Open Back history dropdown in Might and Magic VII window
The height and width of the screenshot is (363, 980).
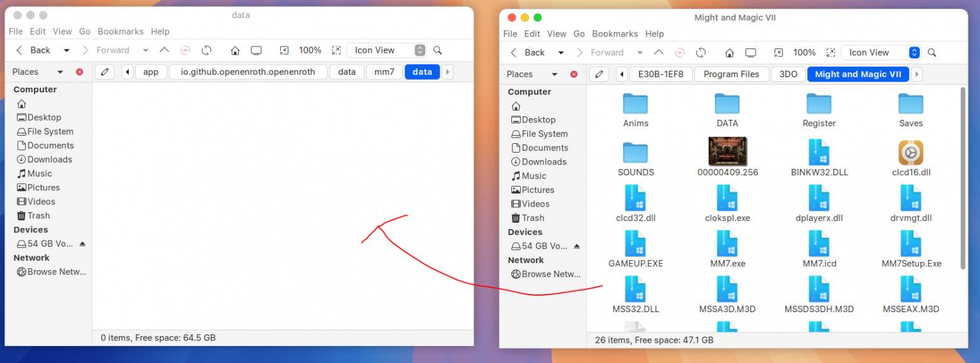click(x=561, y=53)
